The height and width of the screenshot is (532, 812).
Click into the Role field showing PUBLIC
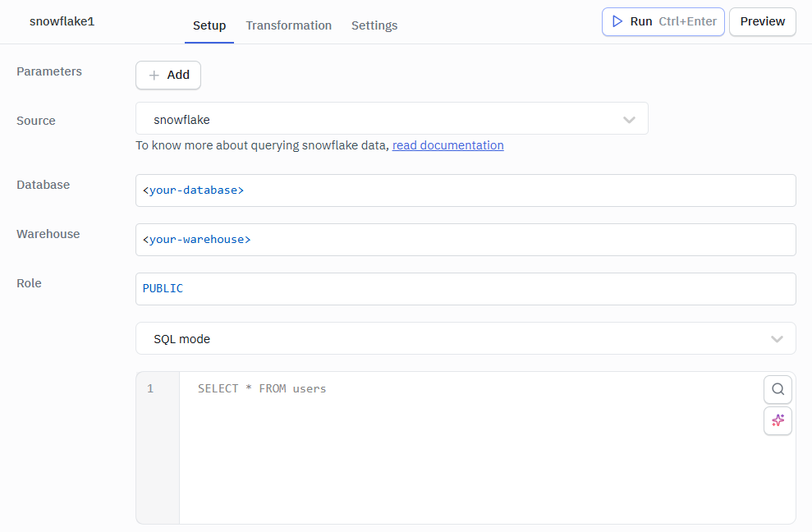466,288
